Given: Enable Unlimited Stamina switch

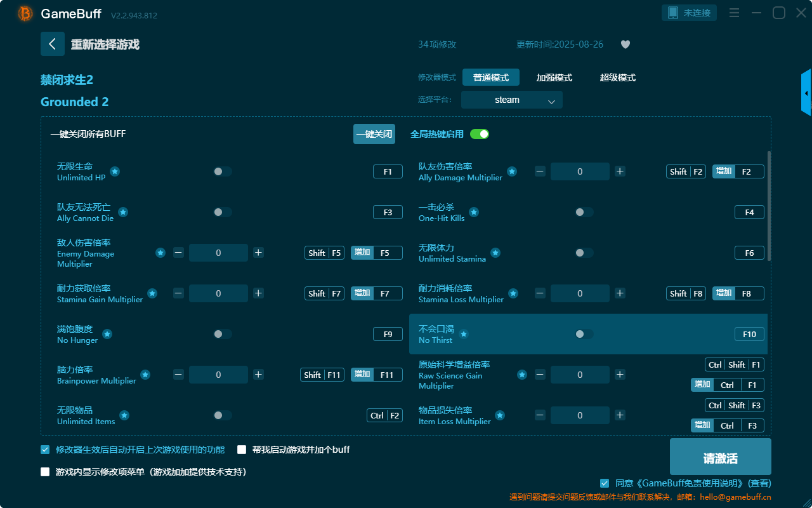Looking at the screenshot, I should pos(584,253).
